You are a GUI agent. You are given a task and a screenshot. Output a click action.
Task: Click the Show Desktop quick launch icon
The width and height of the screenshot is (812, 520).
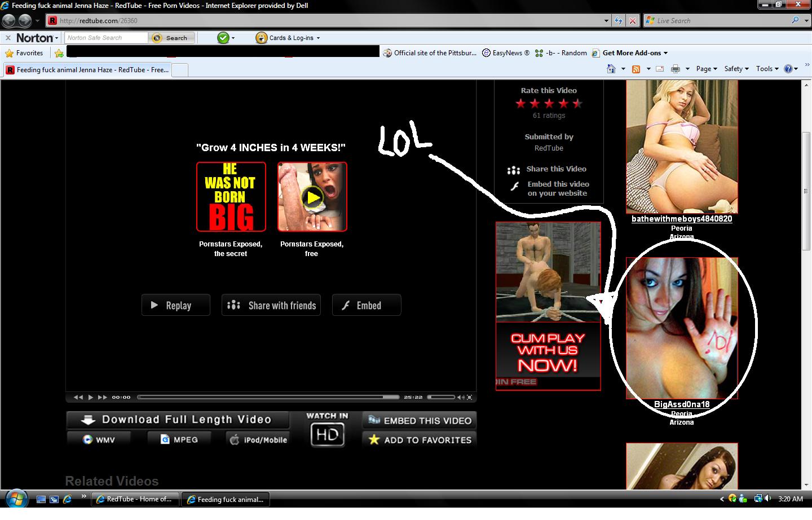click(x=41, y=499)
